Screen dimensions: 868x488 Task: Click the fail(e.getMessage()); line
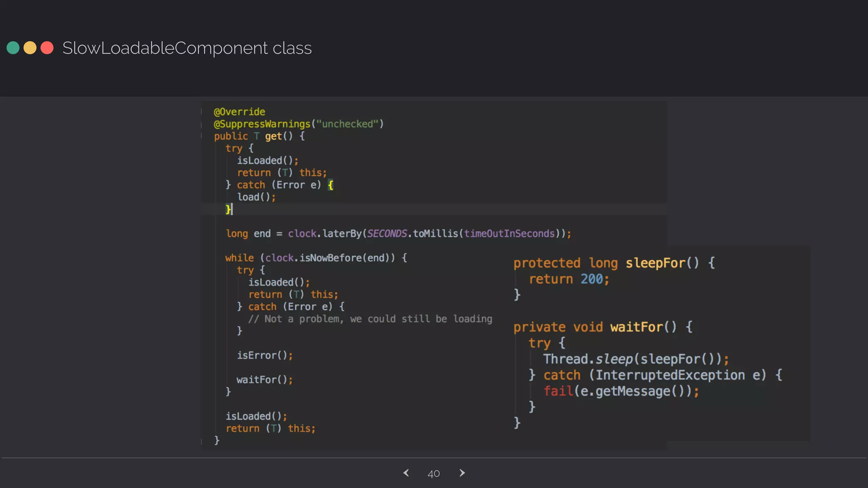(x=621, y=391)
